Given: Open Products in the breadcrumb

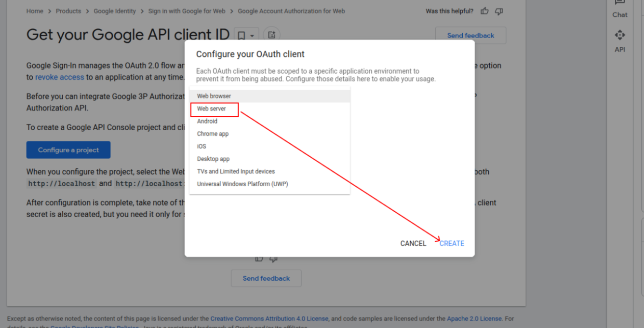Looking at the screenshot, I should tap(68, 11).
